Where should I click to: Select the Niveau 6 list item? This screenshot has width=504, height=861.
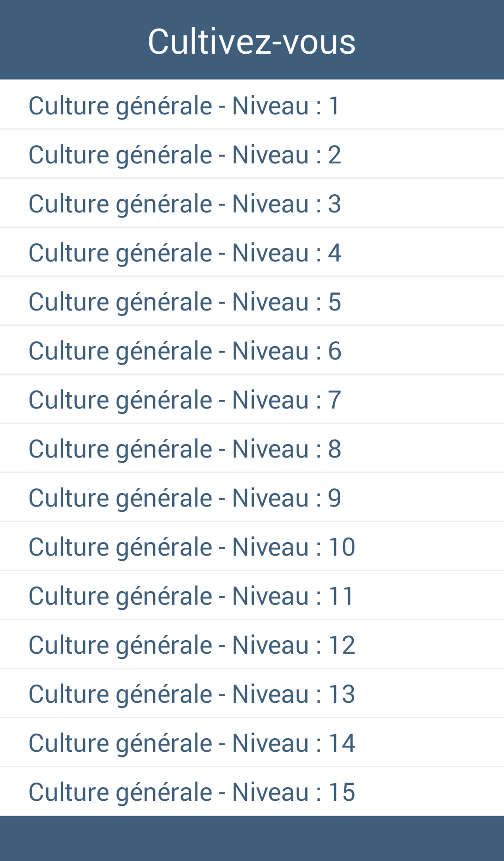click(252, 350)
